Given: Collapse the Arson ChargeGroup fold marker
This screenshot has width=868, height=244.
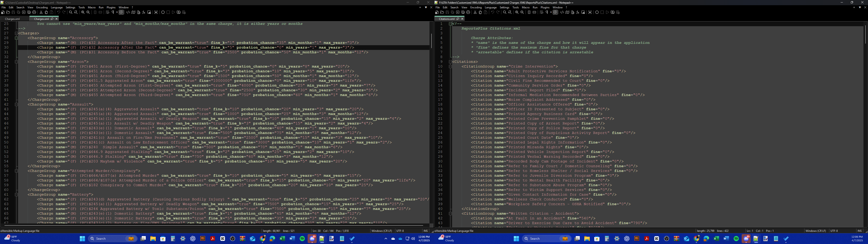Looking at the screenshot, I should [16, 62].
